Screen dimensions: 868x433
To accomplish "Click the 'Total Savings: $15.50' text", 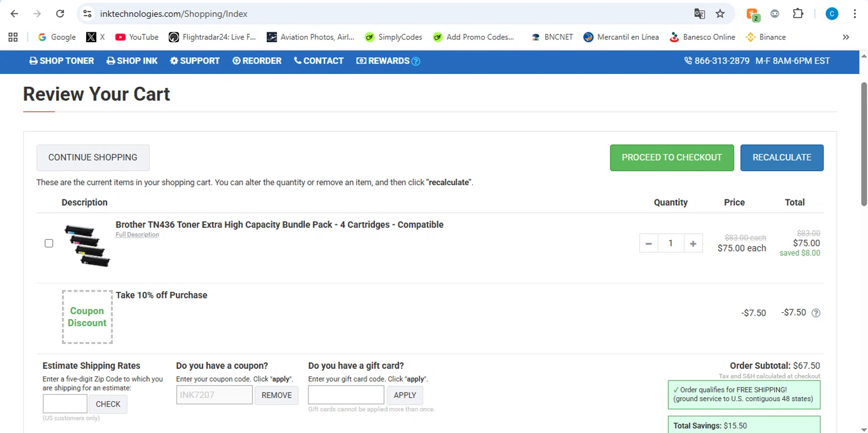I will (710, 425).
